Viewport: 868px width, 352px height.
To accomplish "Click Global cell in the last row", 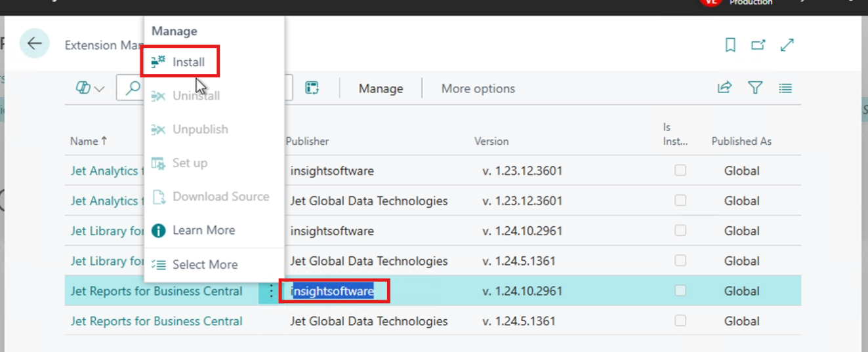I will [x=742, y=321].
